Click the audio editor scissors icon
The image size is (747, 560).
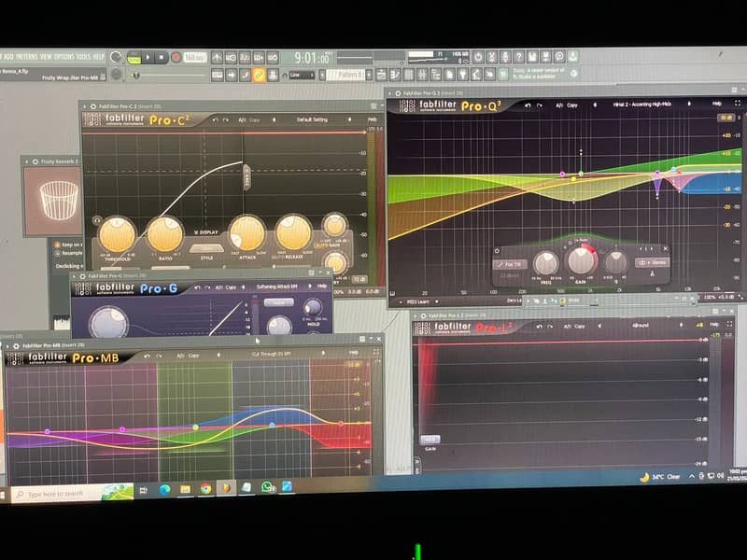click(492, 57)
